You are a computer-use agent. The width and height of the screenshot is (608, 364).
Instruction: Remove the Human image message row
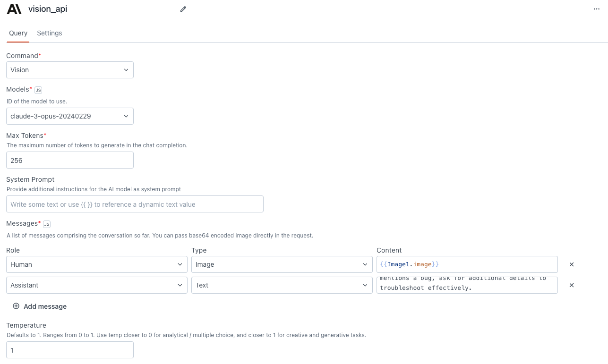[572, 264]
